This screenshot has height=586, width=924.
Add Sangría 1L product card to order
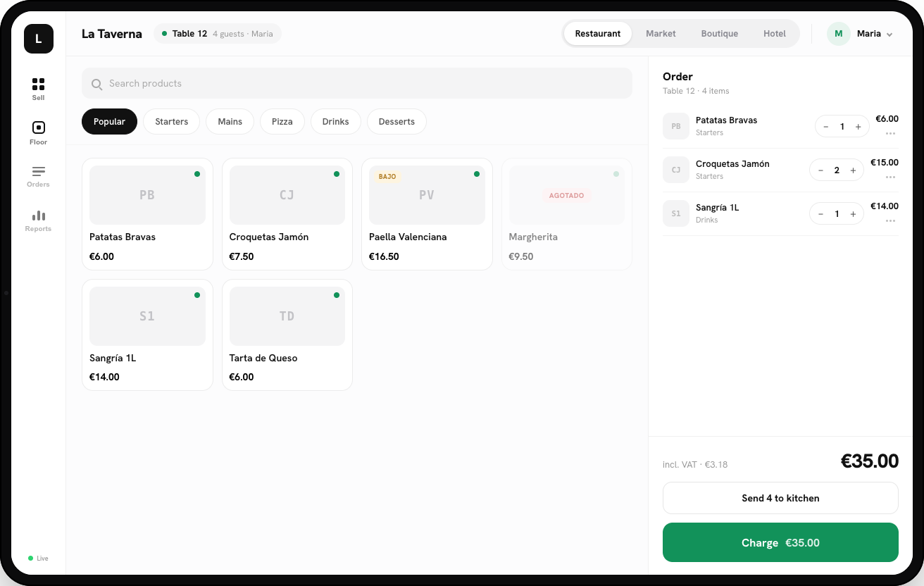tap(147, 335)
